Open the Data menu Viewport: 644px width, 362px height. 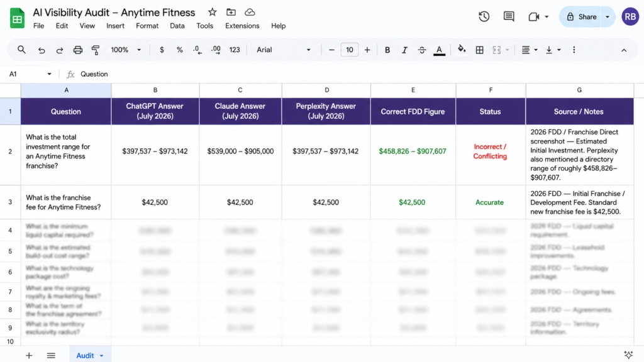point(177,26)
